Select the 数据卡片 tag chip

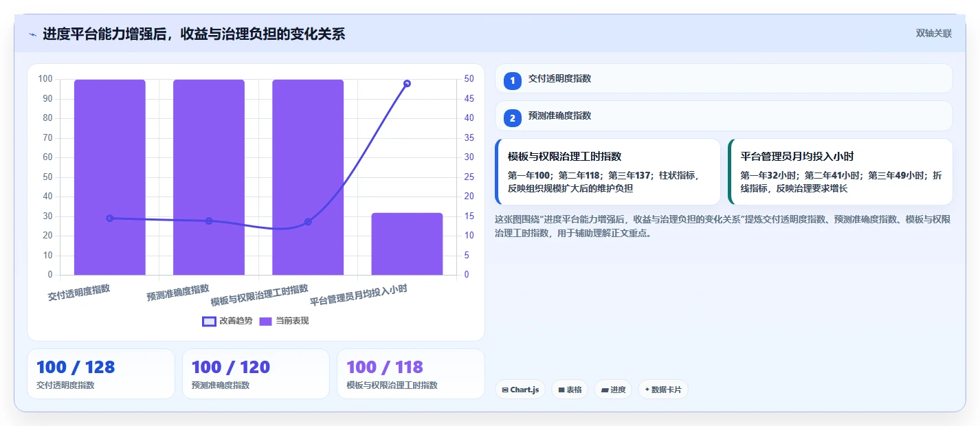pos(663,390)
